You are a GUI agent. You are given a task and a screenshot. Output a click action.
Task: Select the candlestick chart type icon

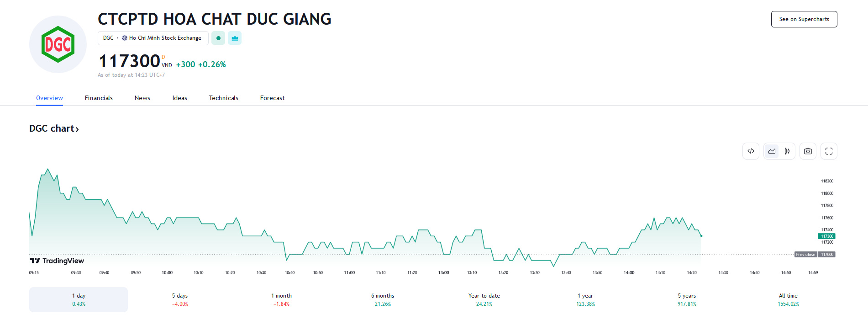(x=787, y=151)
